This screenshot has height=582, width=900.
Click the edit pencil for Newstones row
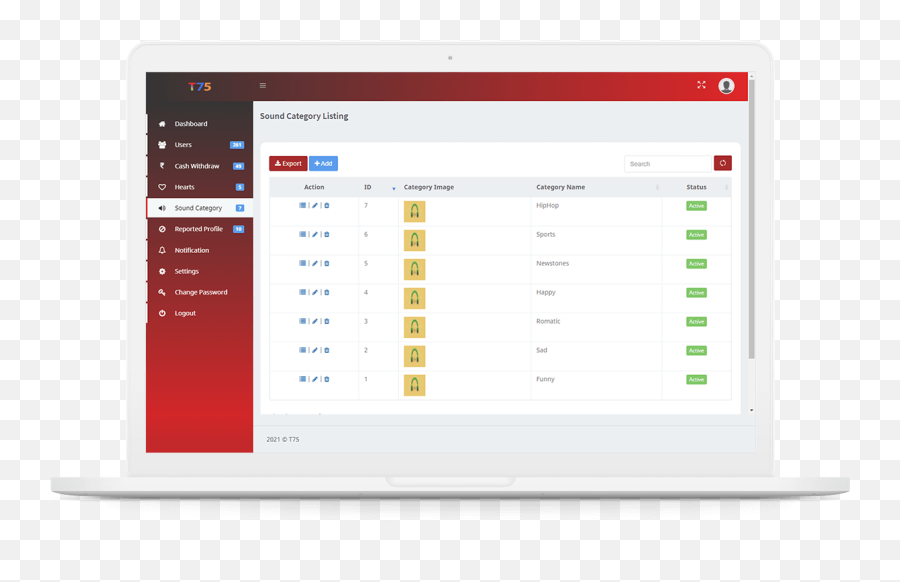pyautogui.click(x=315, y=263)
